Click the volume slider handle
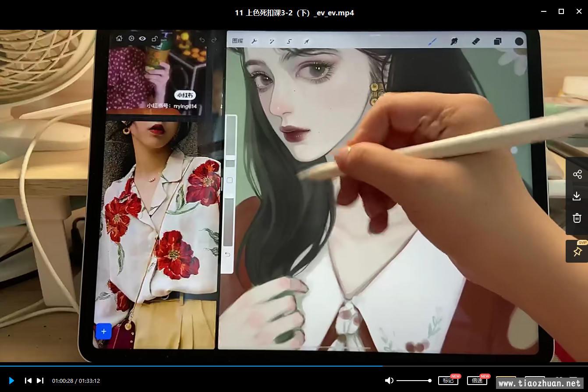This screenshot has width=588, height=392. (430, 381)
